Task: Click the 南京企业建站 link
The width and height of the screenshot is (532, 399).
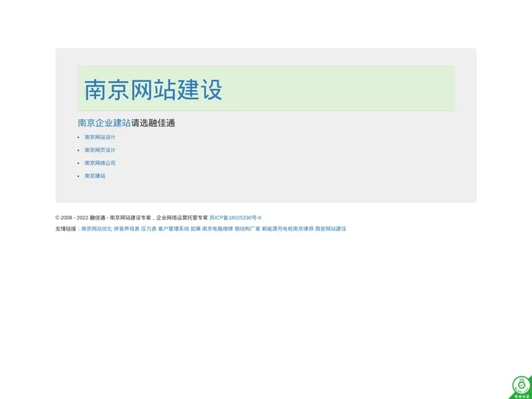Action: click(104, 123)
